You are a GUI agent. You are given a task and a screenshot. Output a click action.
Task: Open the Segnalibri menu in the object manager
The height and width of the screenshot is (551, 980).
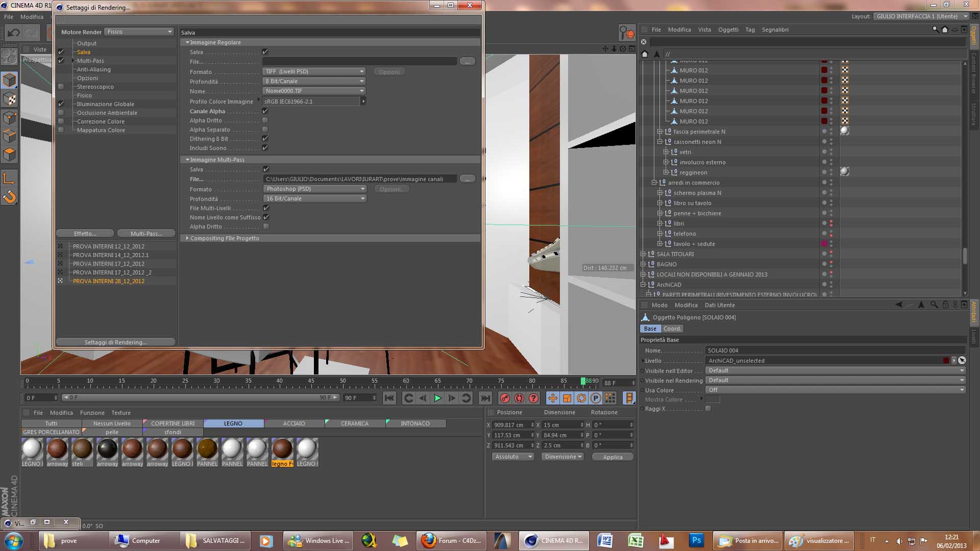point(775,30)
